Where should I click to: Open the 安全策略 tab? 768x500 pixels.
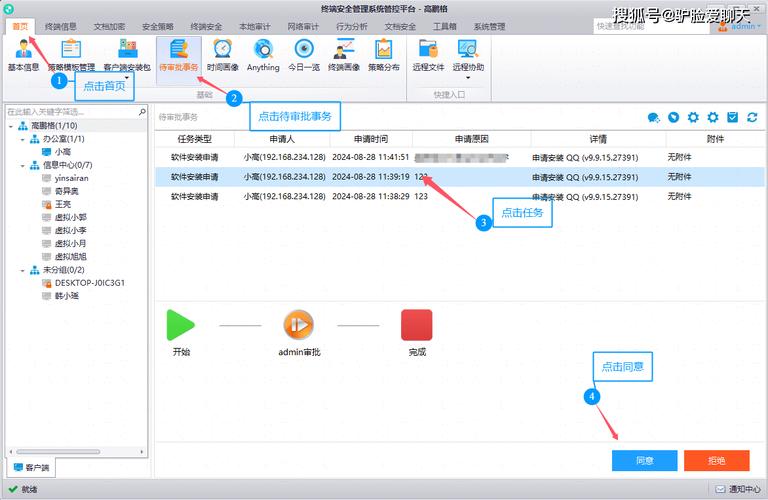click(158, 26)
